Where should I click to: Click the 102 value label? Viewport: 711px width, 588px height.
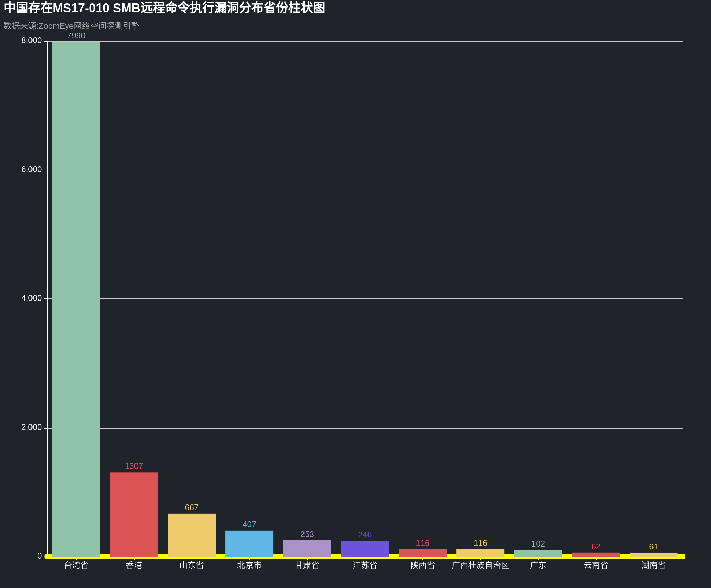click(x=538, y=544)
